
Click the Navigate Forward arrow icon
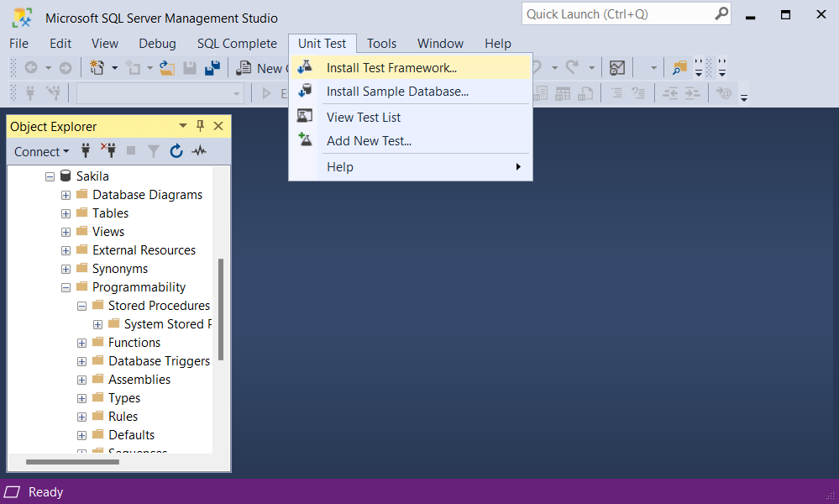[66, 68]
